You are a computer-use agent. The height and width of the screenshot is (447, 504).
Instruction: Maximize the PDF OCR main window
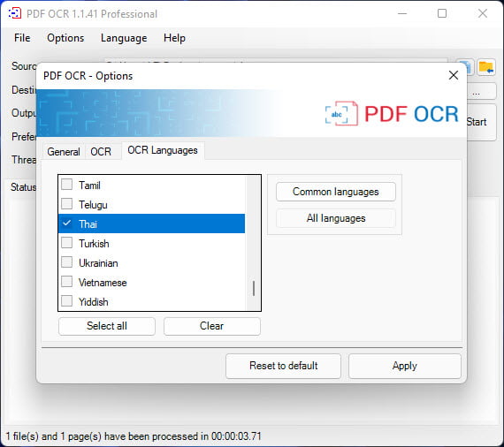click(x=442, y=13)
